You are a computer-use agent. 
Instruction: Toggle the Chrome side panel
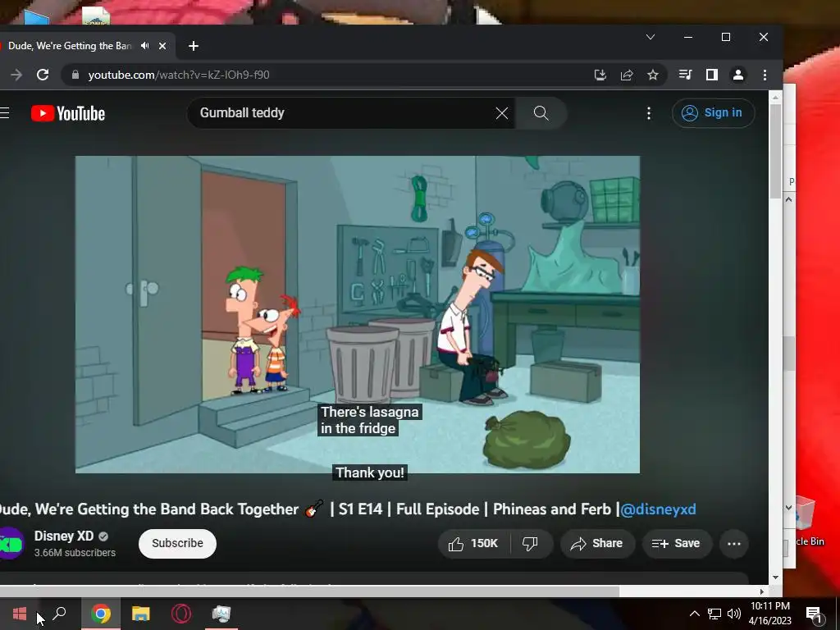tap(711, 75)
